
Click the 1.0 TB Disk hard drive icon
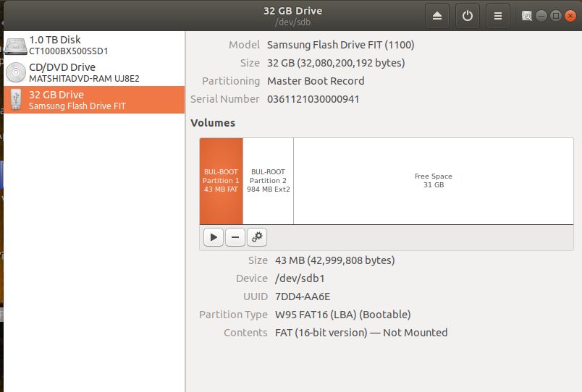16,46
